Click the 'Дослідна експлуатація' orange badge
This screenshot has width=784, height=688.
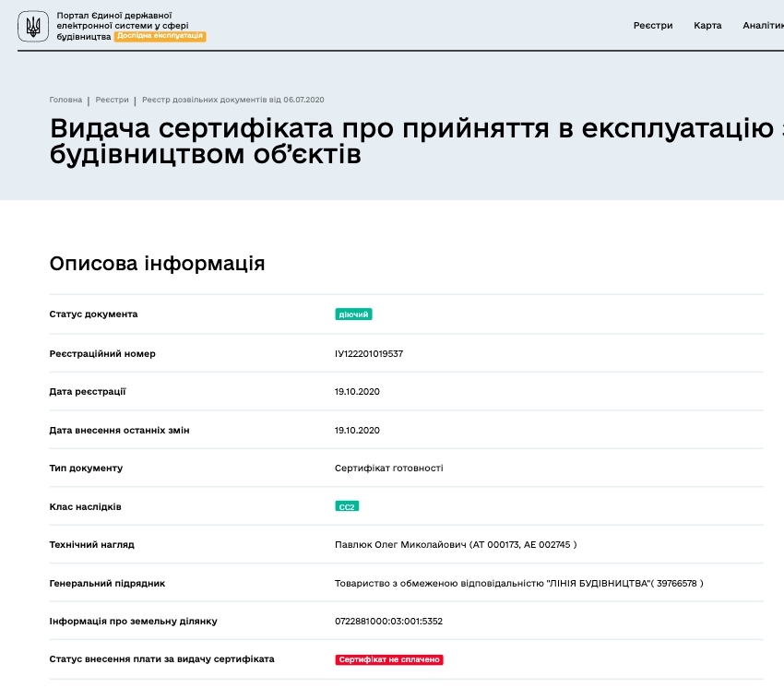coord(160,36)
